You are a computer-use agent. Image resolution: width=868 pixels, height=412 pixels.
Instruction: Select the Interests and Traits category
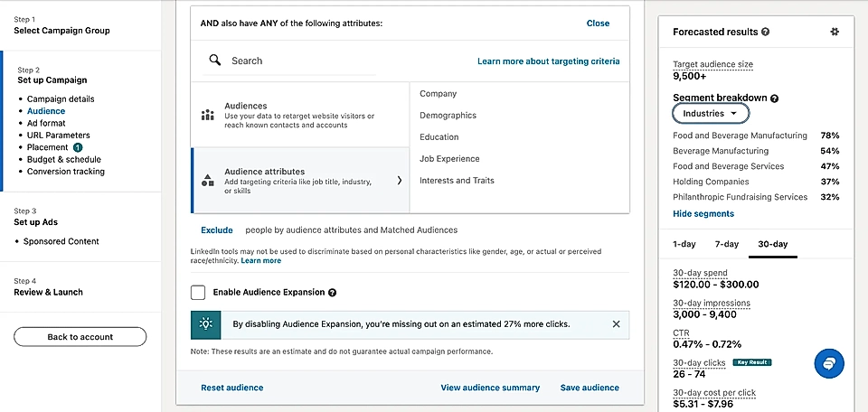[457, 181]
